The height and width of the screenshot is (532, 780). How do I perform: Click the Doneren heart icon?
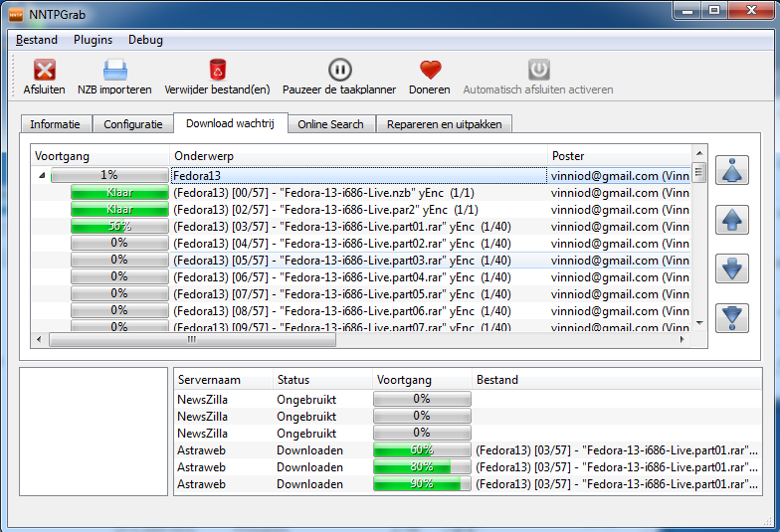[429, 71]
